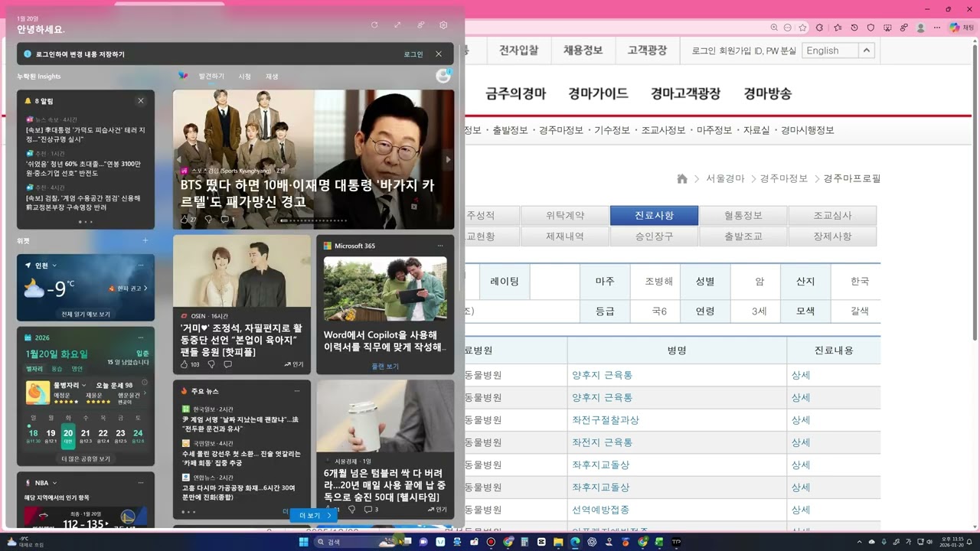Open weather widget options menu
Viewport: 980px width, 551px height.
click(x=141, y=265)
